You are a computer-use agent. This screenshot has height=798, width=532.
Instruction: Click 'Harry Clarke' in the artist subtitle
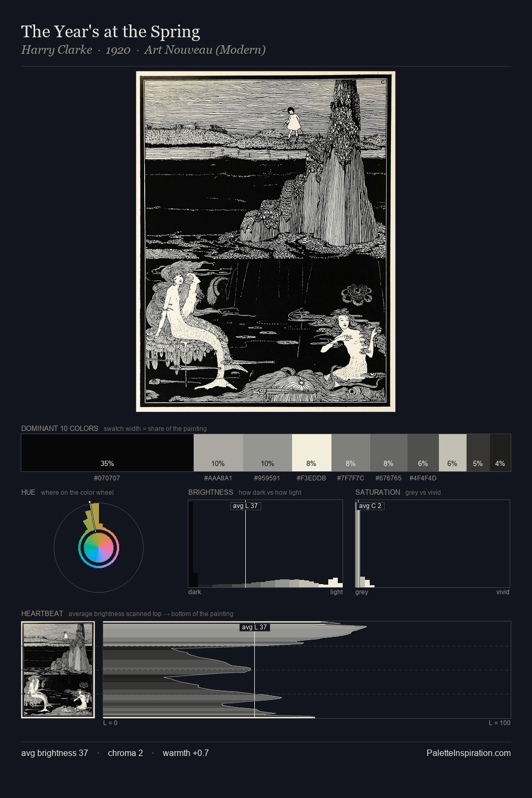point(56,50)
